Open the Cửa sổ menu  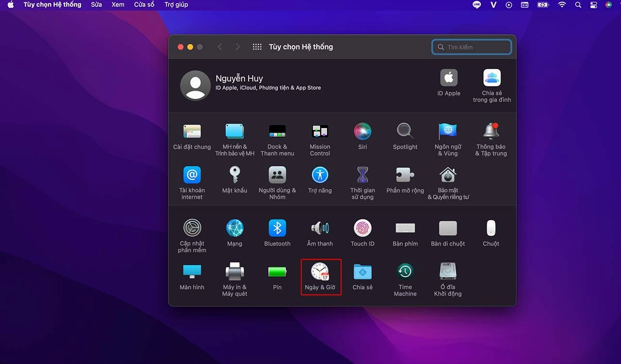pos(144,5)
